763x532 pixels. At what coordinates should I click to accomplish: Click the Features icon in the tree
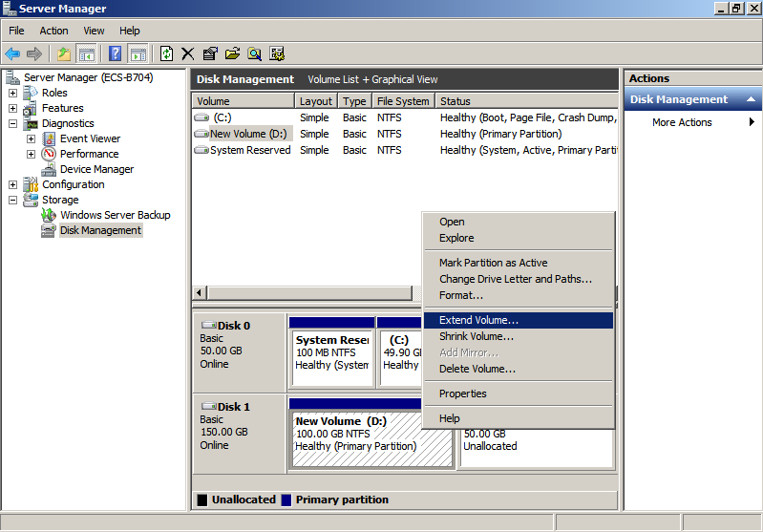click(31, 108)
